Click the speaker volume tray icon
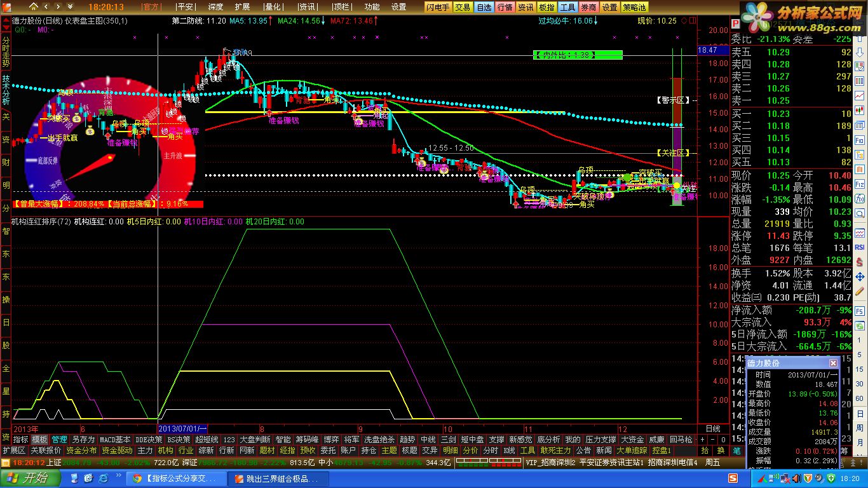This screenshot has height=488, width=868. point(796,478)
